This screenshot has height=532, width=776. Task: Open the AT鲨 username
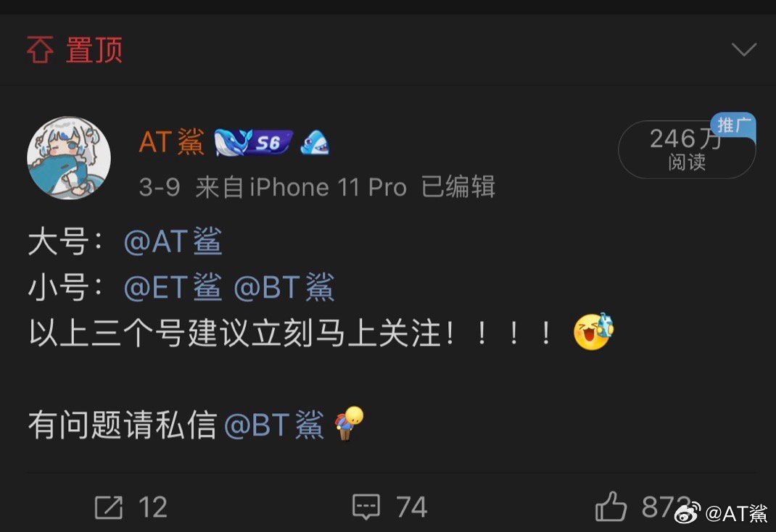tap(171, 142)
